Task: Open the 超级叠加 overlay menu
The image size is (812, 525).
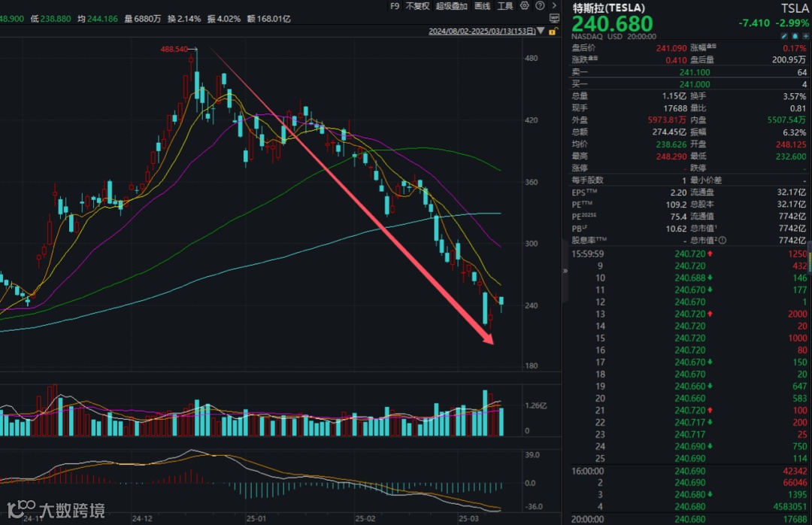Action: click(452, 6)
